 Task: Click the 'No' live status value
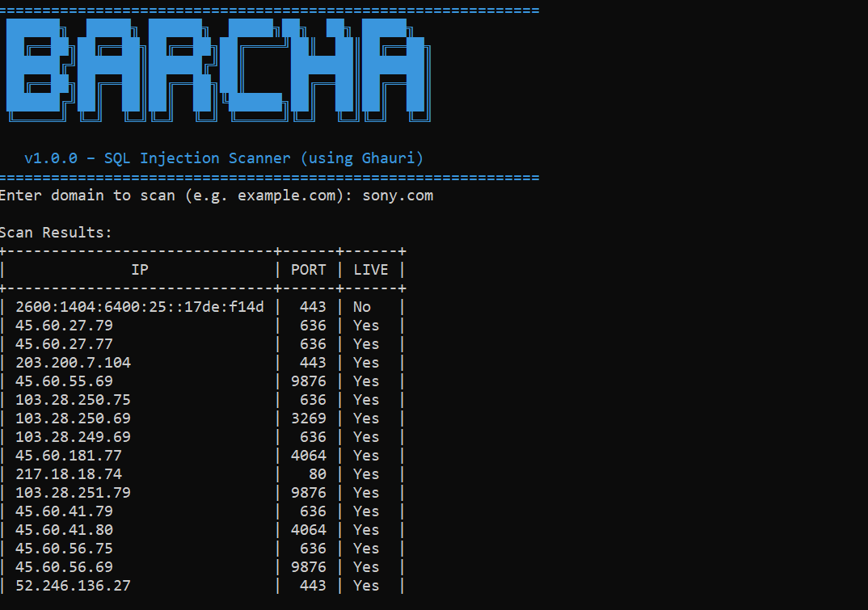point(362,307)
